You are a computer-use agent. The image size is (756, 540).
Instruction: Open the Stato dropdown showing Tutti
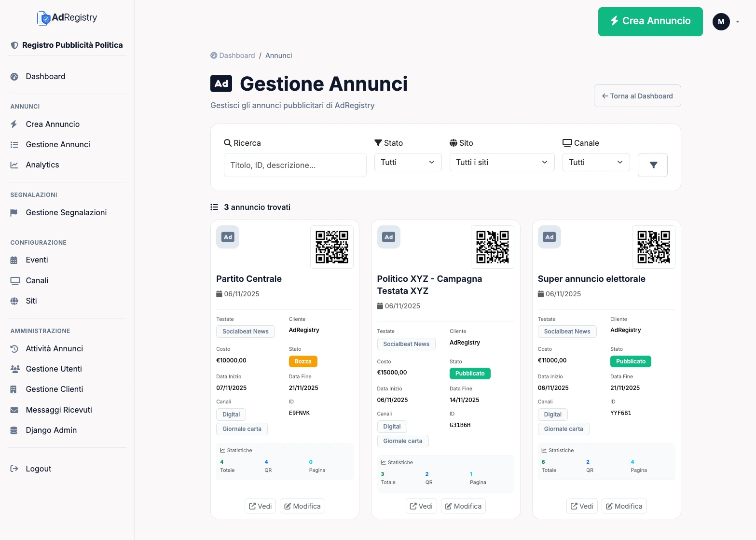coord(408,162)
